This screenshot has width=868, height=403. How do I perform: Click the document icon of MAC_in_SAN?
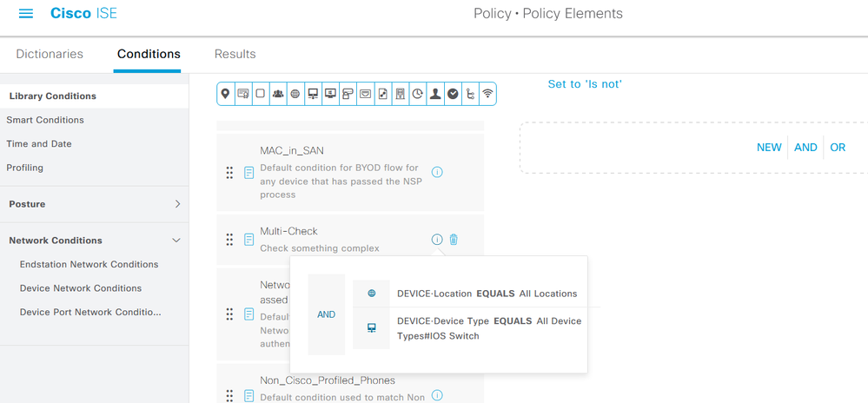coord(249,172)
